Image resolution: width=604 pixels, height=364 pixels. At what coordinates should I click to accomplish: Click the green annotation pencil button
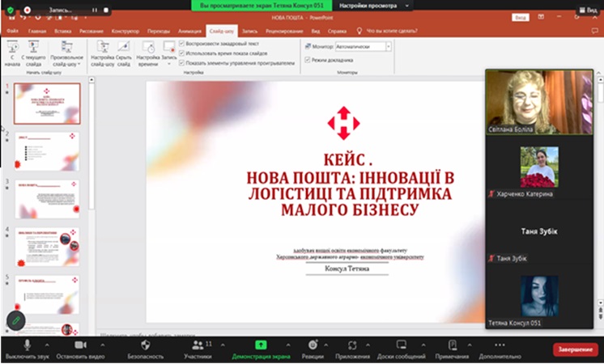click(x=16, y=320)
